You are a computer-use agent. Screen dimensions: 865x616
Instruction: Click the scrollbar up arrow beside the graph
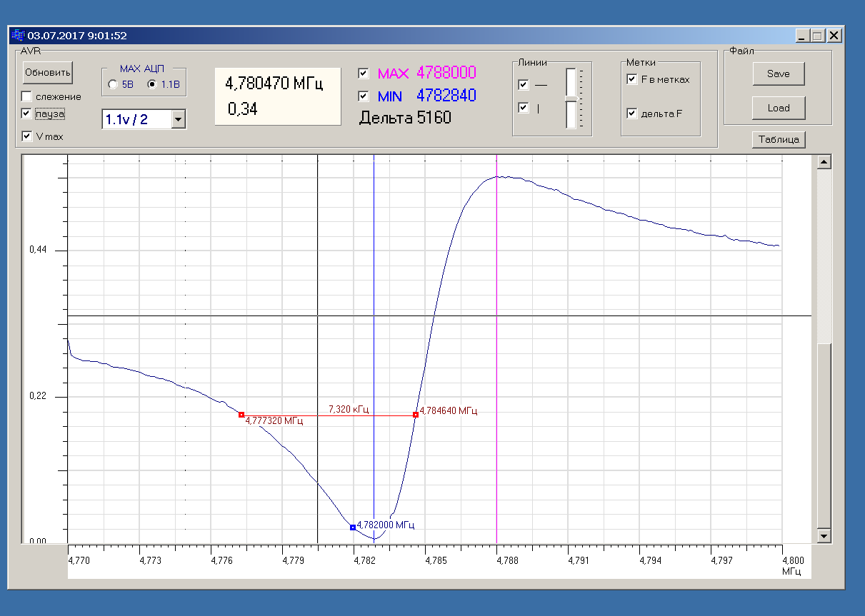(824, 163)
